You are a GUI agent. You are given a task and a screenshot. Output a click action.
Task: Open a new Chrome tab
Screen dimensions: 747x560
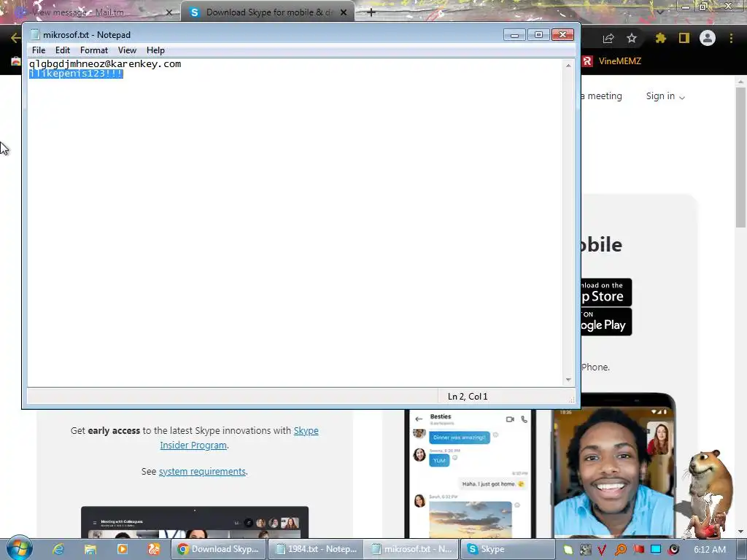click(x=371, y=12)
